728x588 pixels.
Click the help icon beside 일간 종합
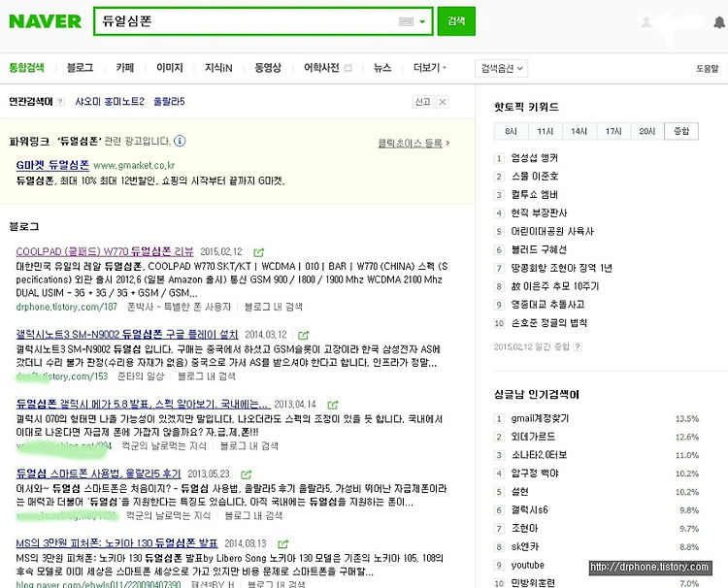[578, 346]
